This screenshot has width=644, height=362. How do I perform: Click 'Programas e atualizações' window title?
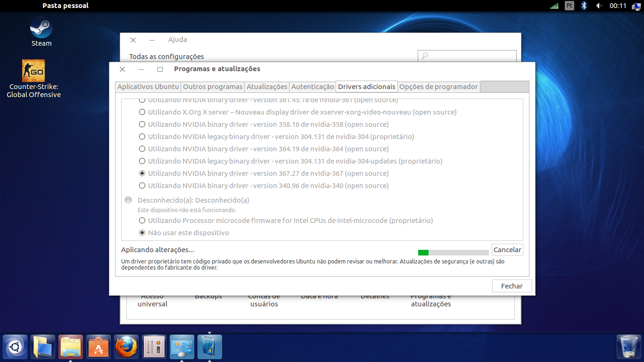(x=217, y=69)
